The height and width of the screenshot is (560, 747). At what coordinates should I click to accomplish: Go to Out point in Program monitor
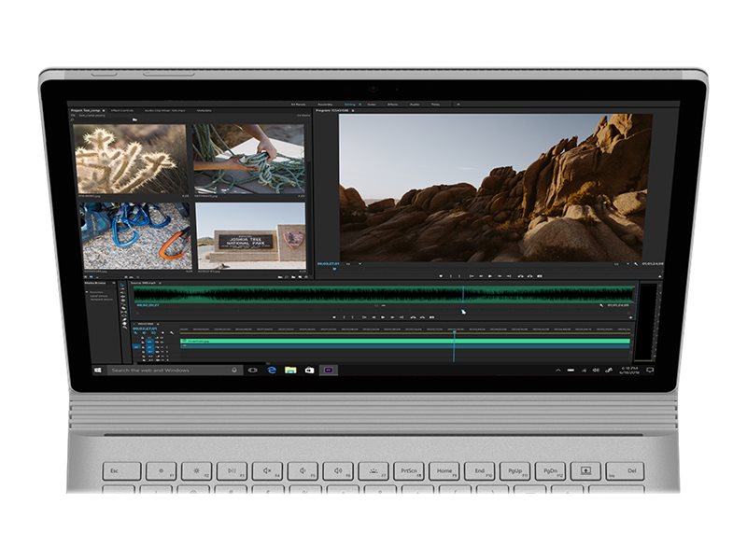508,276
